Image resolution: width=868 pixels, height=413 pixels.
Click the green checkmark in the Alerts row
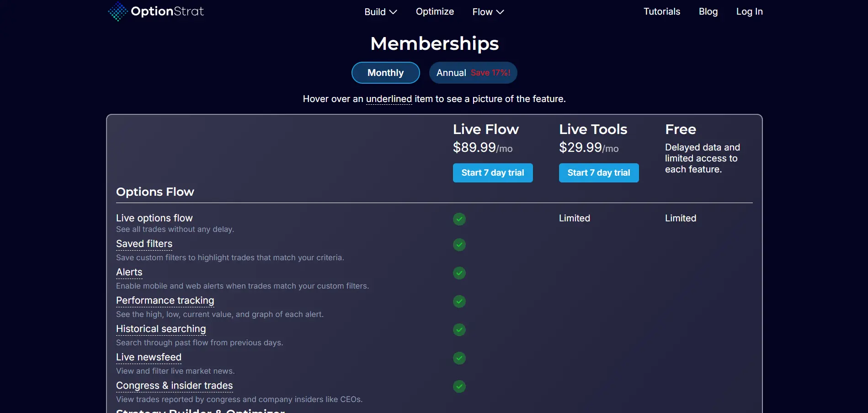point(459,273)
